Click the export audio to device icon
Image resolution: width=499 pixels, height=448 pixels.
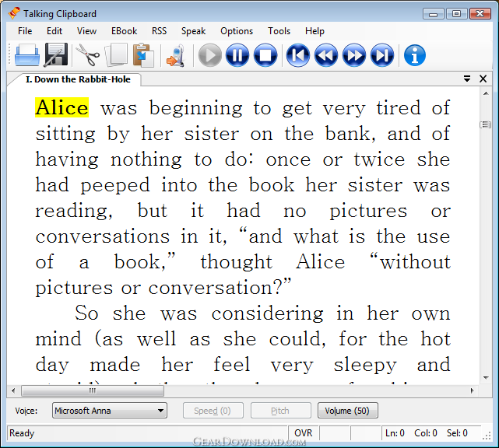pyautogui.click(x=176, y=56)
